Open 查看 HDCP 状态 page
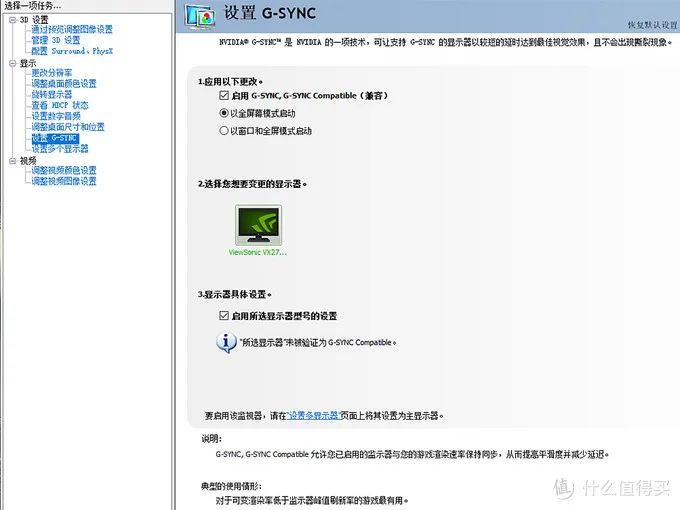The image size is (680, 510). coord(60,105)
